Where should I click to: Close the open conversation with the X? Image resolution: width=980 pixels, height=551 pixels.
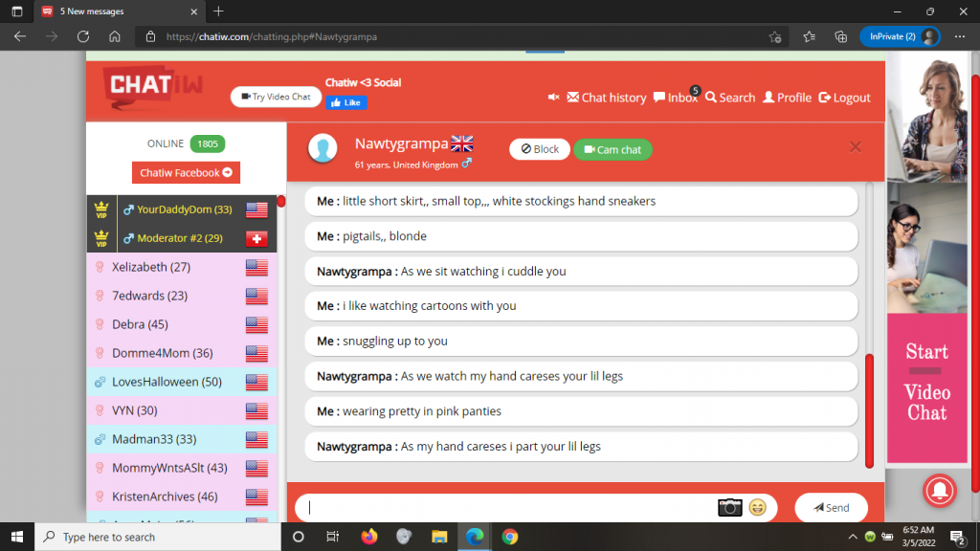[x=856, y=147]
